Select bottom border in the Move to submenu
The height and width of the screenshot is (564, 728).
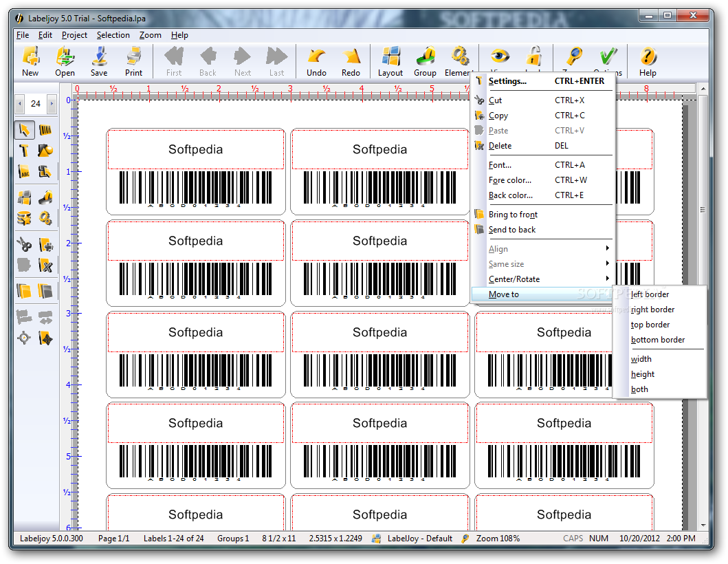coord(659,340)
